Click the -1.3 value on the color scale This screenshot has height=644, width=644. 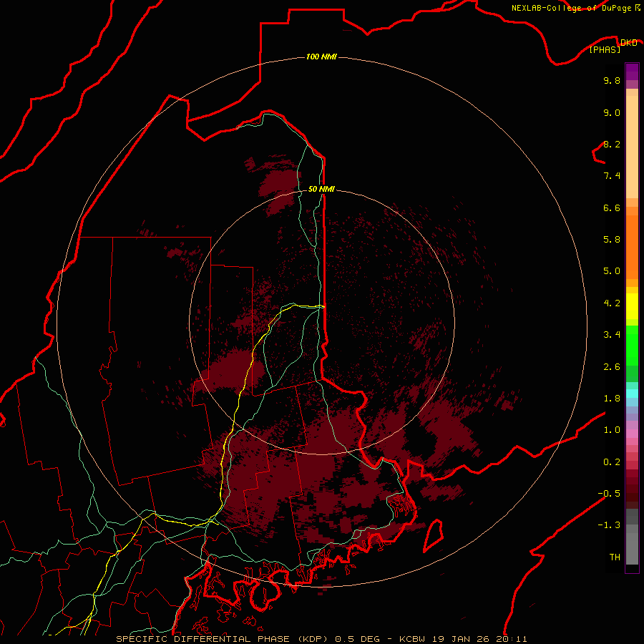point(609,525)
